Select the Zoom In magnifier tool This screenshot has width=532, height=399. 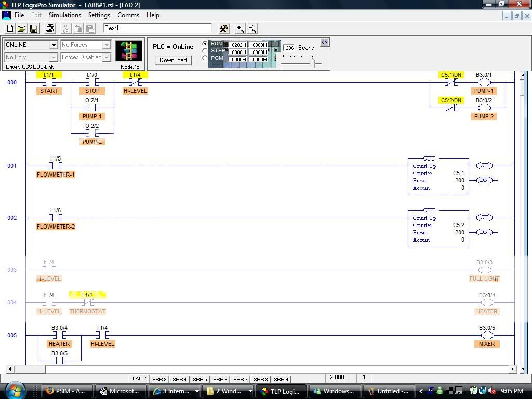240,29
